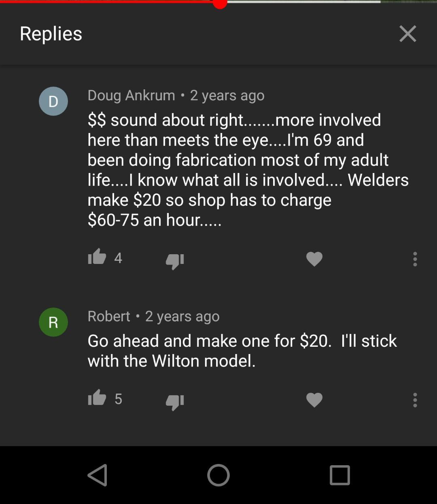Tap the like count 4 on Doug's comment
The image size is (437, 504).
118,258
